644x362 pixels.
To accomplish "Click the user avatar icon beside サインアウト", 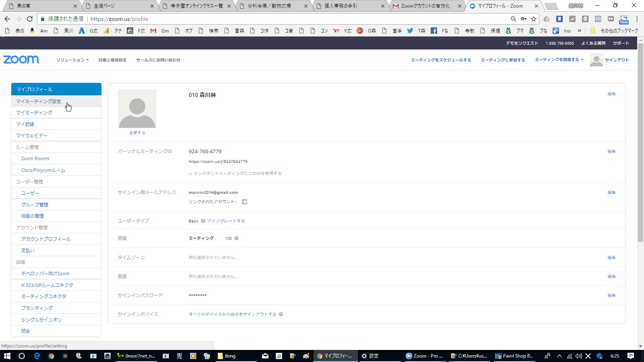I will 596,60.
